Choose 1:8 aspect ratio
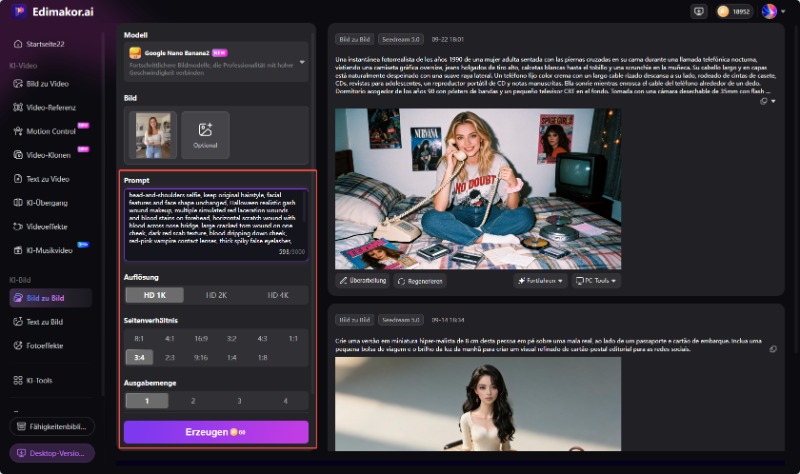The image size is (800, 474). [262, 357]
